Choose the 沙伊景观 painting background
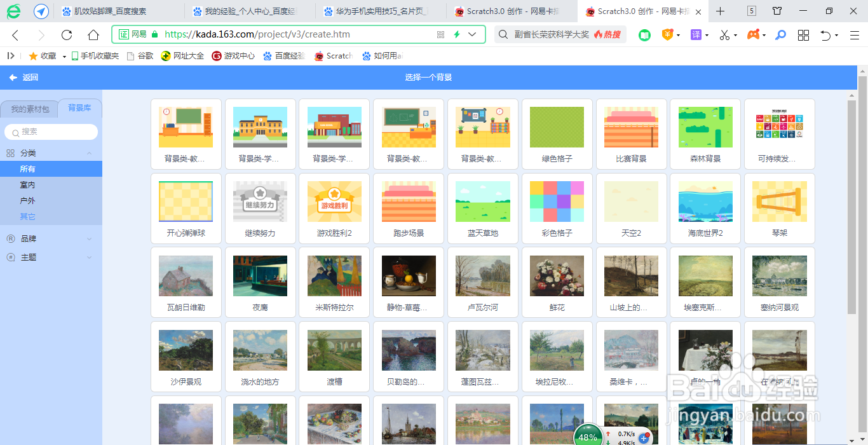The width and height of the screenshot is (868, 445). point(186,357)
